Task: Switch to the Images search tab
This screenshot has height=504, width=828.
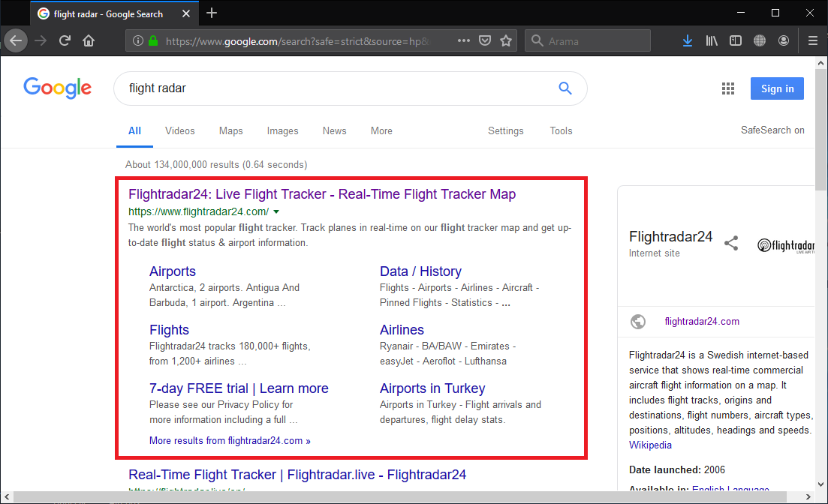Action: (x=282, y=130)
